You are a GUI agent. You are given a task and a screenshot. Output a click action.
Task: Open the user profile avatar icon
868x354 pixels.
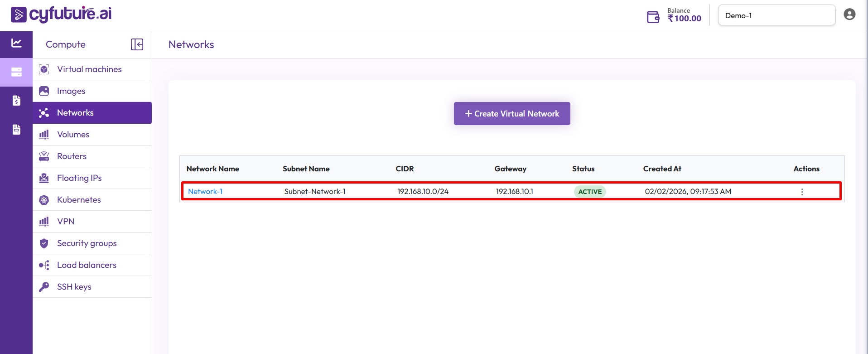point(849,15)
